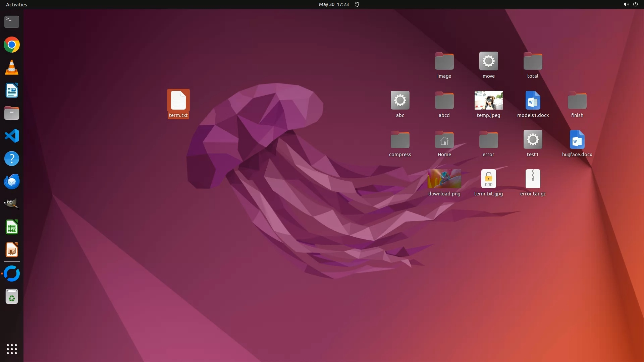Screen dimensions: 644x362
Task: Launch LibreOffice Calc from the dock
Action: coord(12,227)
